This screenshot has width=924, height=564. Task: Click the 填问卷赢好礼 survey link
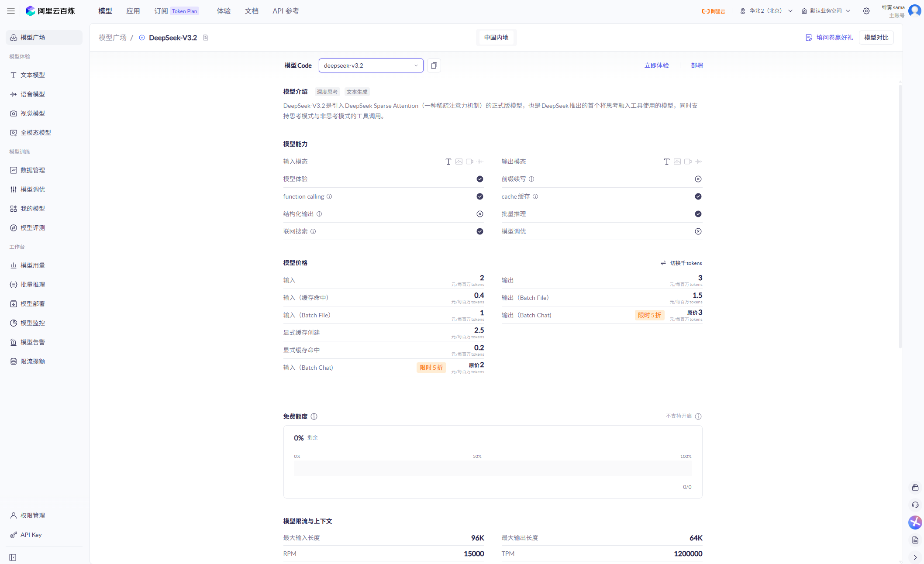coord(829,38)
